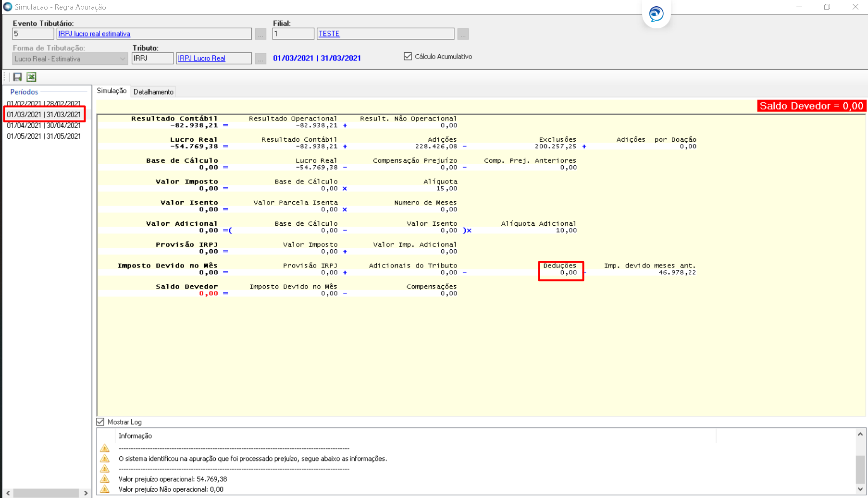
Task: Click the Tributo IRPJ code field
Action: 153,58
